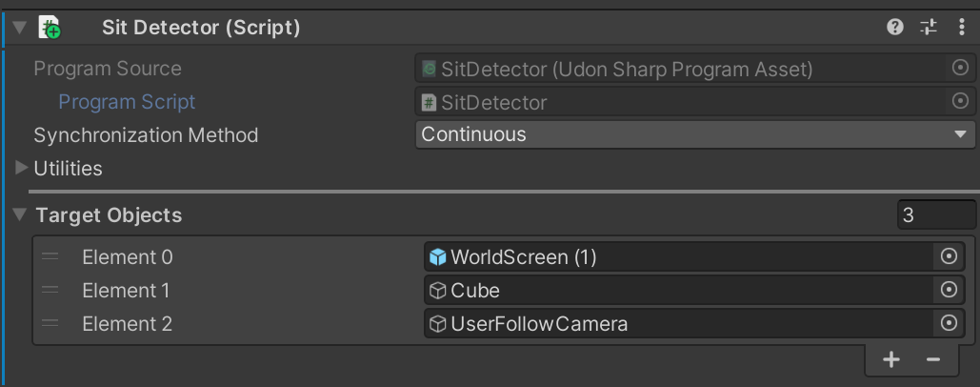Select the Element 2 drag handle
Image resolution: width=980 pixels, height=387 pixels.
50,323
